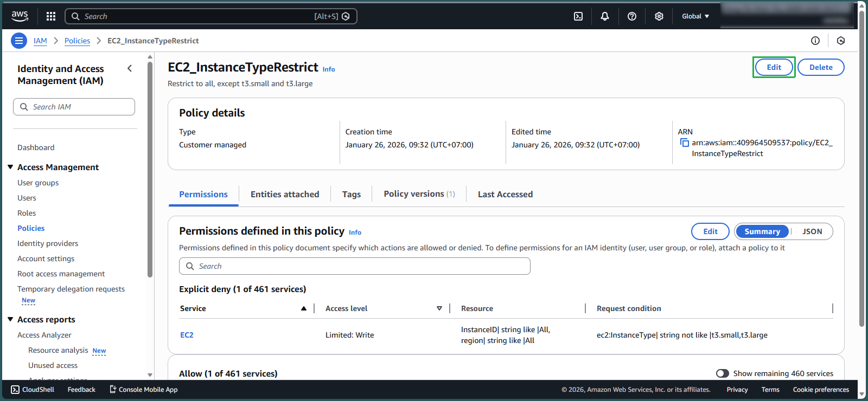
Task: Open the Global region dropdown
Action: [x=695, y=16]
